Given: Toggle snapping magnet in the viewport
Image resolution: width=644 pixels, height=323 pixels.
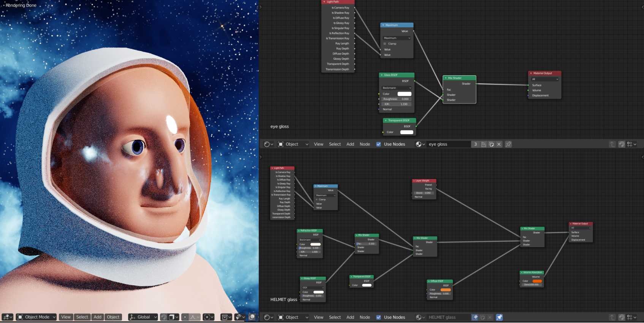Looking at the screenshot, I should 164,317.
